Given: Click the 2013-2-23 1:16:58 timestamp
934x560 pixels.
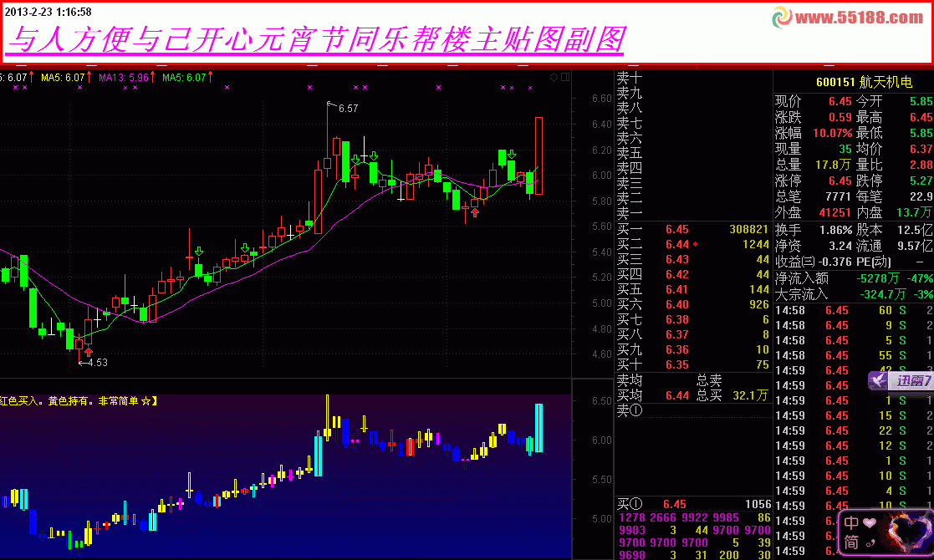Looking at the screenshot, I should pyautogui.click(x=48, y=12).
